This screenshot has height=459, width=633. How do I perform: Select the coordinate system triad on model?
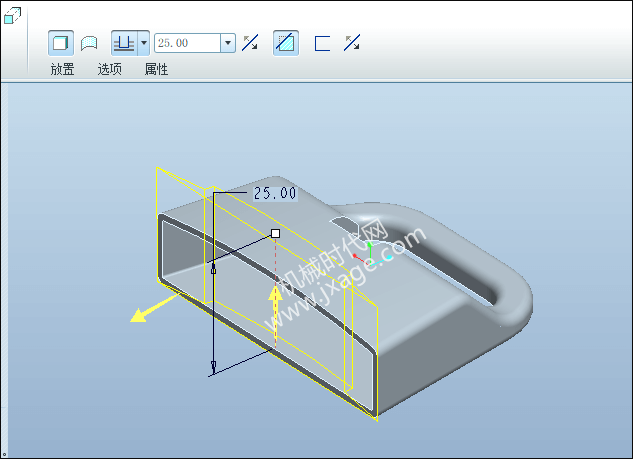click(x=371, y=254)
